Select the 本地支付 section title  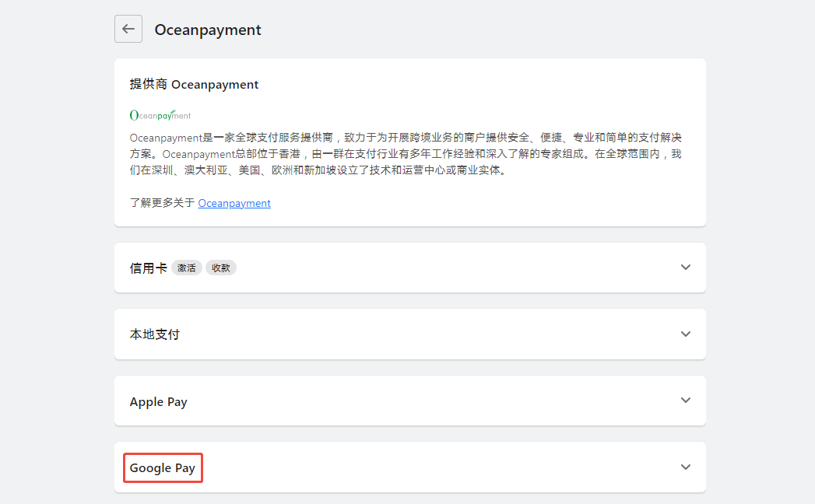[155, 334]
